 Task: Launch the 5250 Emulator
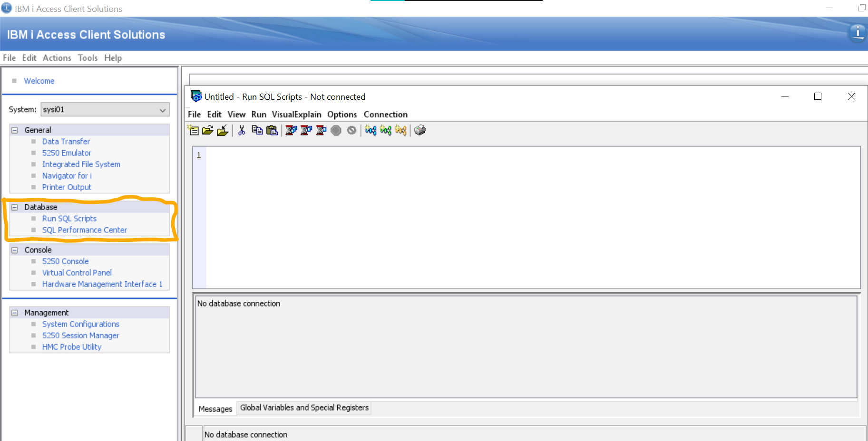tap(67, 153)
